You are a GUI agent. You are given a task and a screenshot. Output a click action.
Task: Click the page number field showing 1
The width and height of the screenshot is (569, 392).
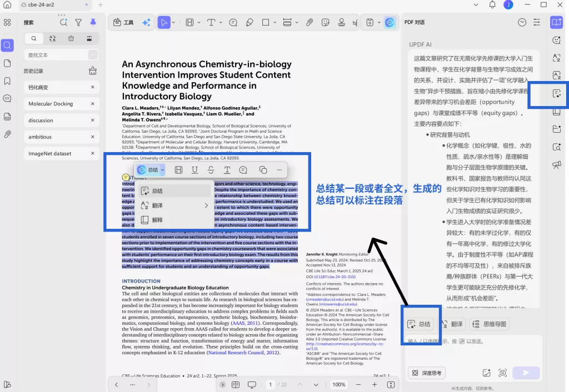pos(271,384)
